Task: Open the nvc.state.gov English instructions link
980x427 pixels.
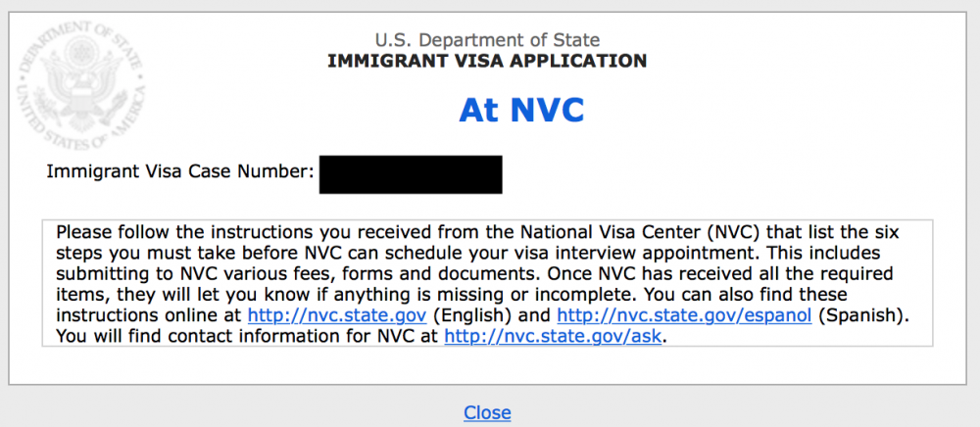Action: pos(337,315)
